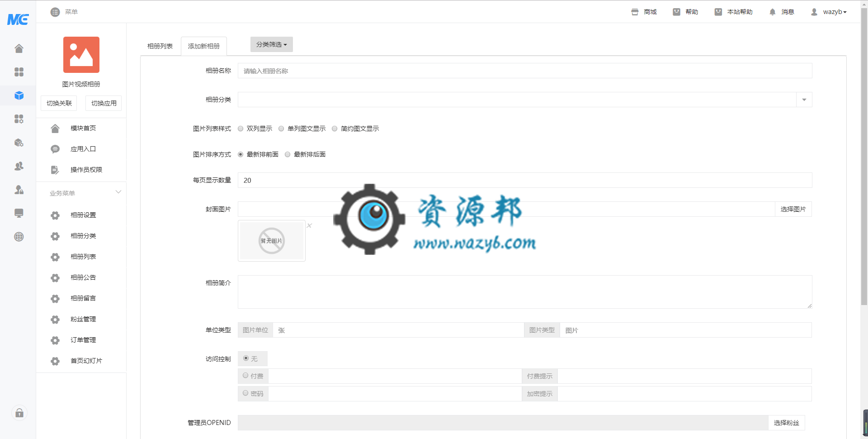868x439 pixels.
Task: Switch to 相册列表 tab
Action: (x=160, y=46)
